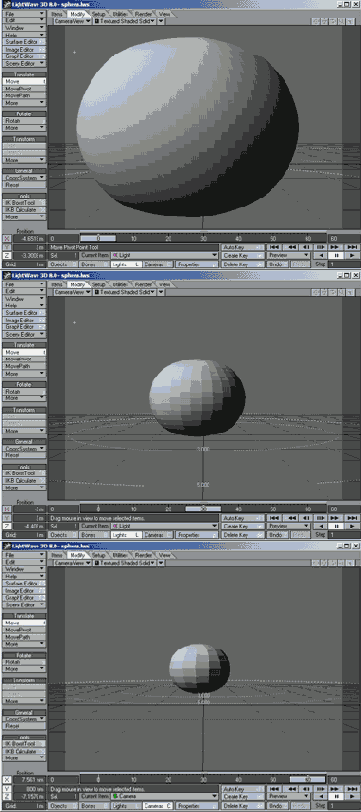Viewport: 361px width, 812px height.
Task: Toggle Z axis button in top window
Action: click(6, 255)
